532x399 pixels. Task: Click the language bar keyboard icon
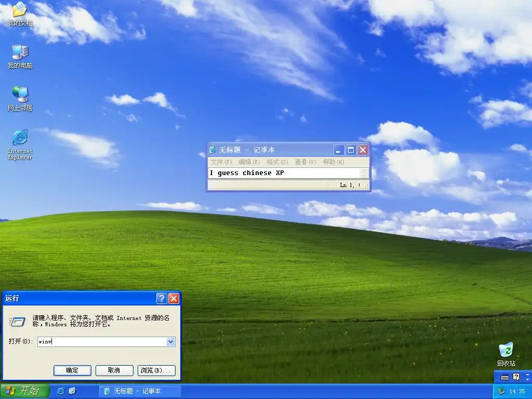click(505, 377)
